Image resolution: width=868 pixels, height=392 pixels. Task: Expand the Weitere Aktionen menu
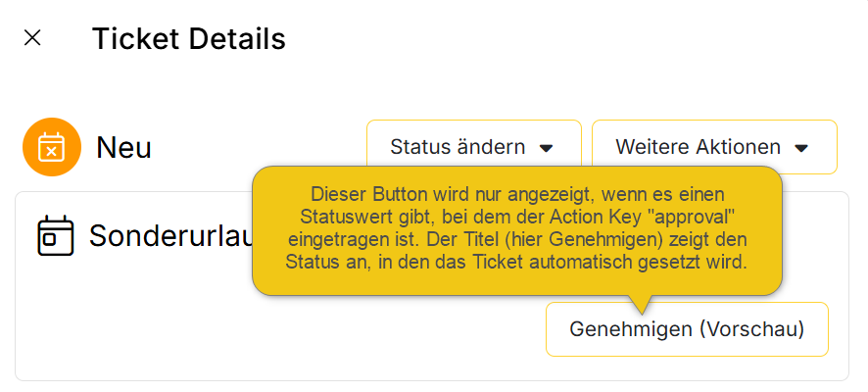(713, 147)
